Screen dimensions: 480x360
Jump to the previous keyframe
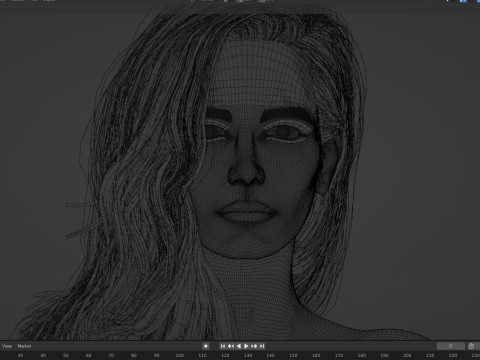coord(231,346)
